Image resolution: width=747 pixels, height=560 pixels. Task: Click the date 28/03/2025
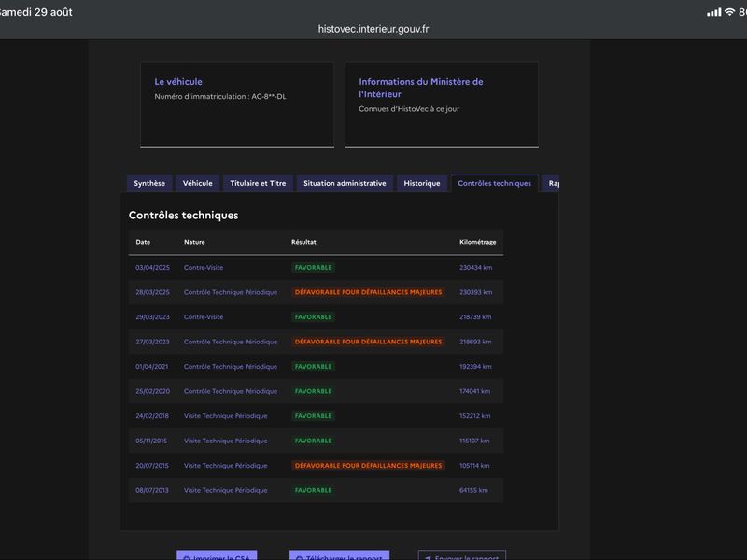[152, 292]
